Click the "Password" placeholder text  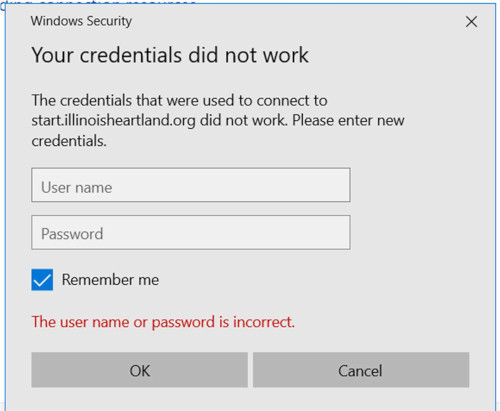pos(72,234)
